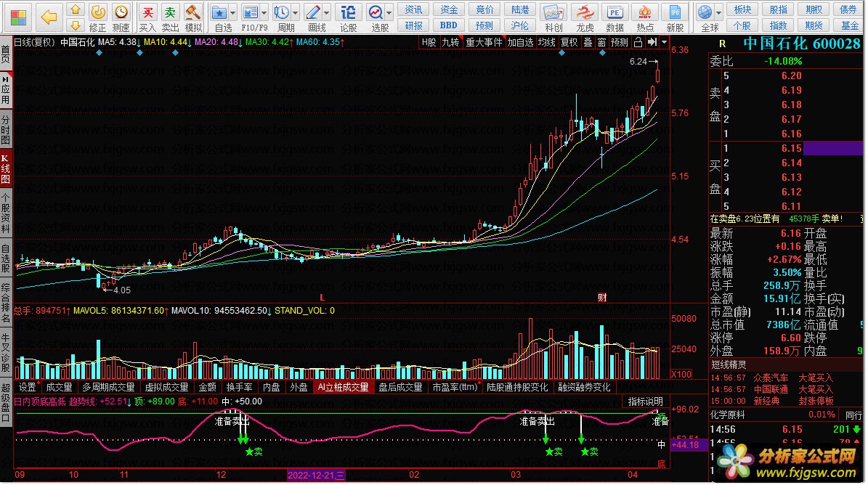Viewport: 868px width, 485px height.
Task: Switch to the 换手率 tab
Action: tap(239, 387)
